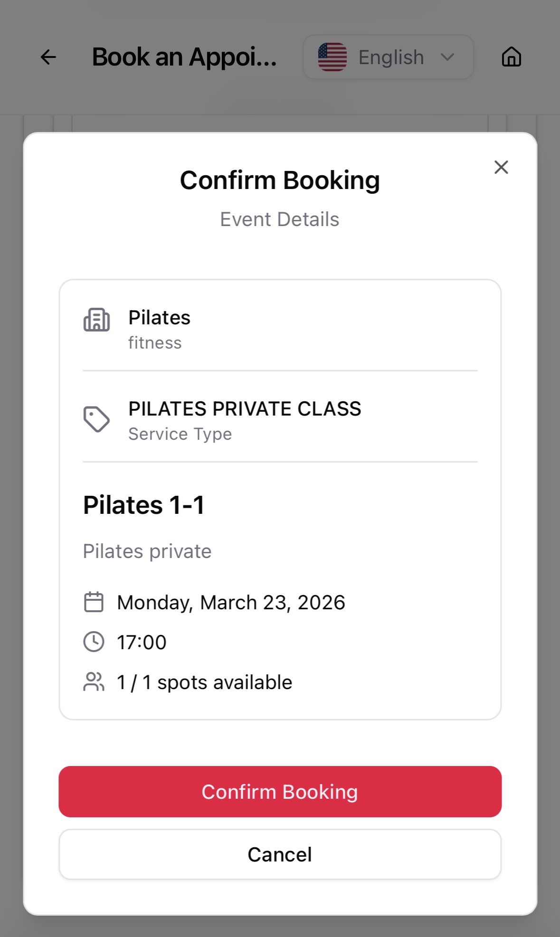The width and height of the screenshot is (560, 937).
Task: Click the PILATES PRIVATE CLASS service label
Action: tap(245, 409)
